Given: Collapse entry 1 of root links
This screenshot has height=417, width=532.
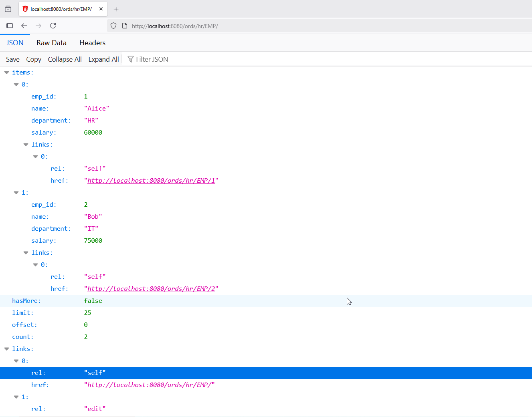Looking at the screenshot, I should (16, 397).
